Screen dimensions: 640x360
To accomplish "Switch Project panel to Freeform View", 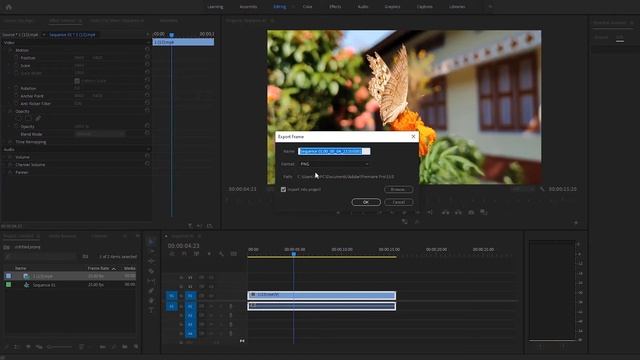I will click(39, 347).
